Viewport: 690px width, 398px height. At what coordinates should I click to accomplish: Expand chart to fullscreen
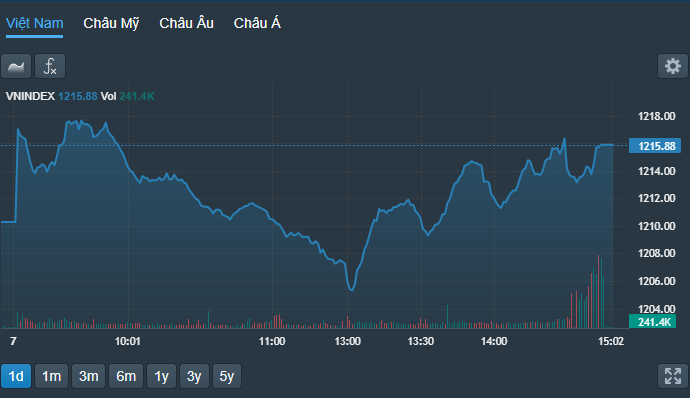pos(672,376)
